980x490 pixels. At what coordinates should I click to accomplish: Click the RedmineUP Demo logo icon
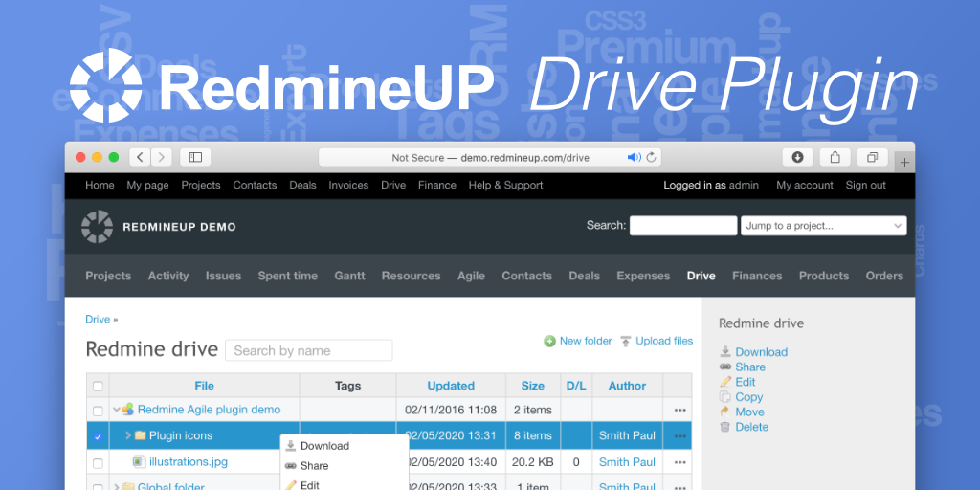pyautogui.click(x=97, y=227)
